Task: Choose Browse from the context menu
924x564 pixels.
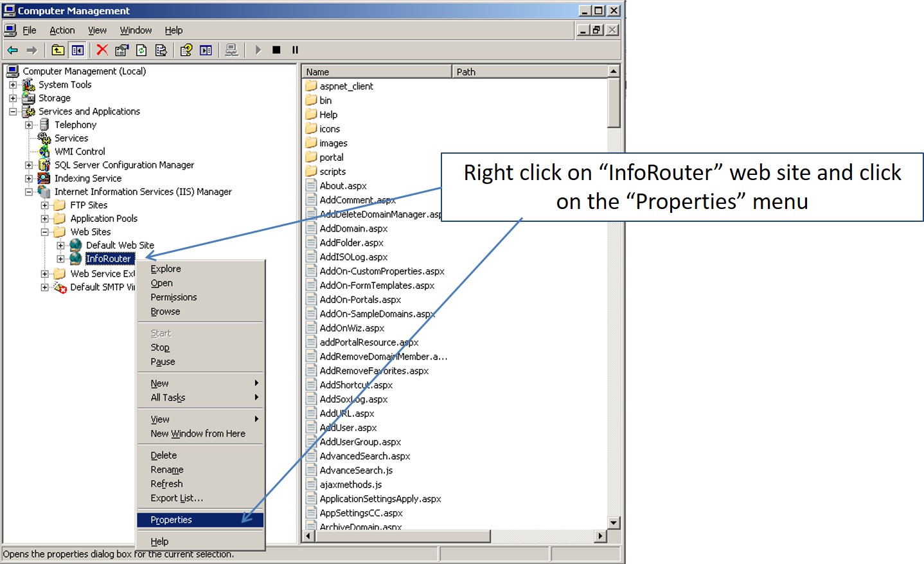Action: coord(200,311)
